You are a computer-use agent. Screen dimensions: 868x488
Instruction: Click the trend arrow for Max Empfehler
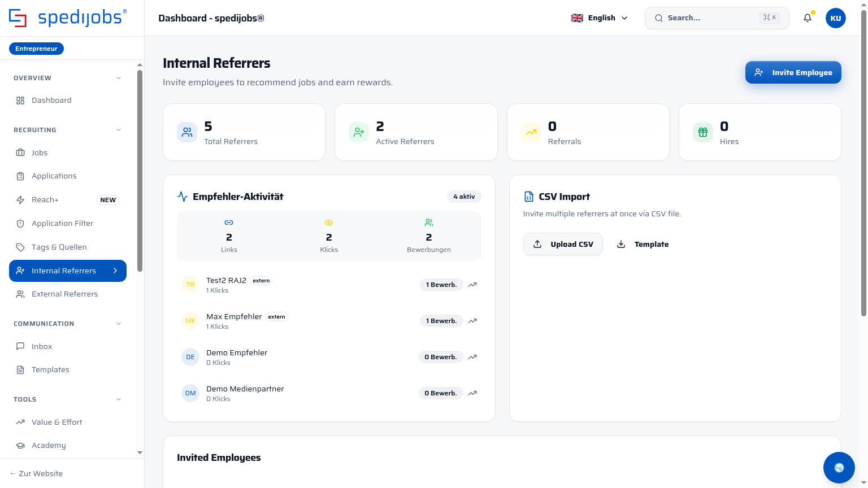click(x=472, y=321)
